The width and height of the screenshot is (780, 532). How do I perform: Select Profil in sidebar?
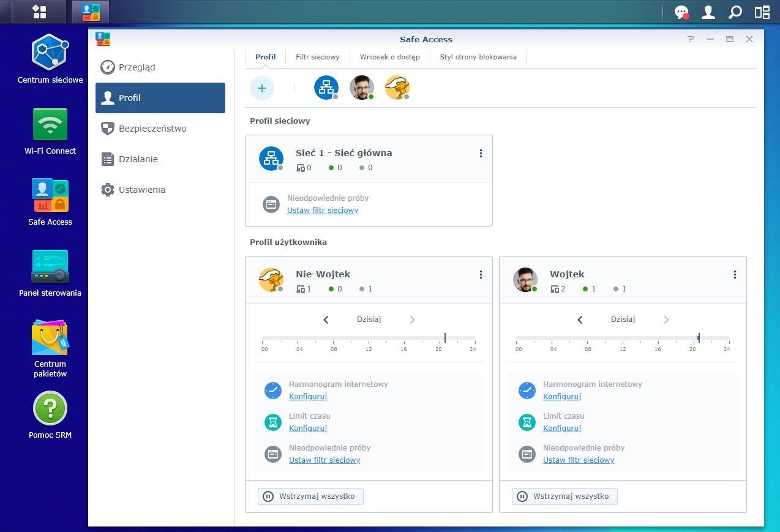coord(160,98)
